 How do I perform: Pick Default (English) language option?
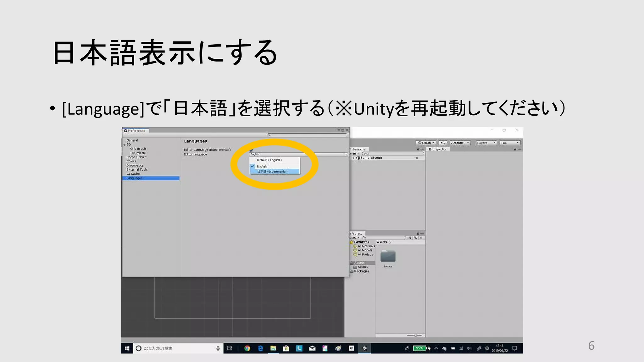pos(275,160)
